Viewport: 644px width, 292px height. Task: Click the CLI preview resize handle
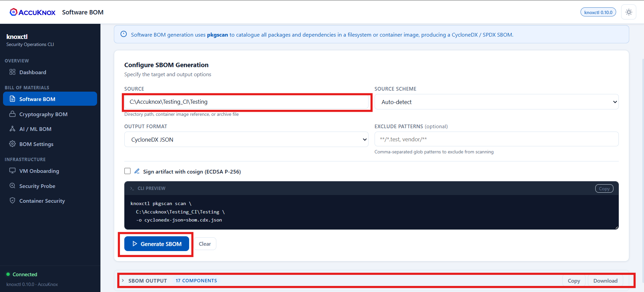(x=616, y=228)
